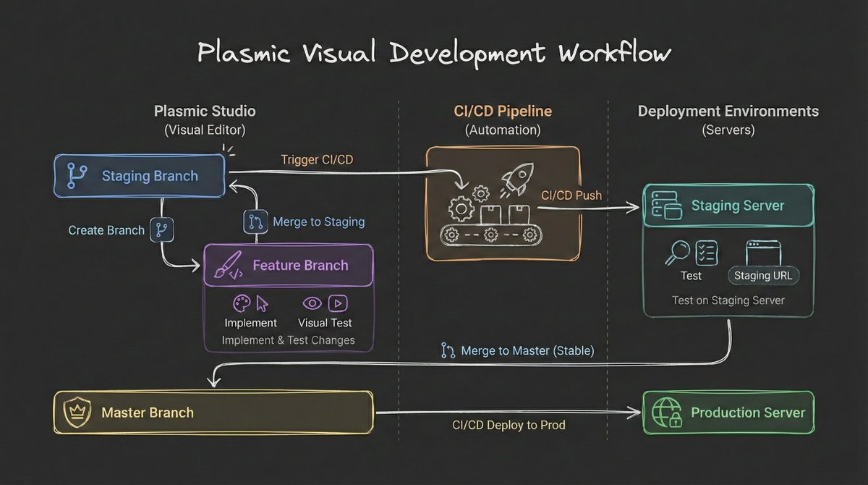This screenshot has width=868, height=485.
Task: Select the Production Server box
Action: tap(728, 413)
